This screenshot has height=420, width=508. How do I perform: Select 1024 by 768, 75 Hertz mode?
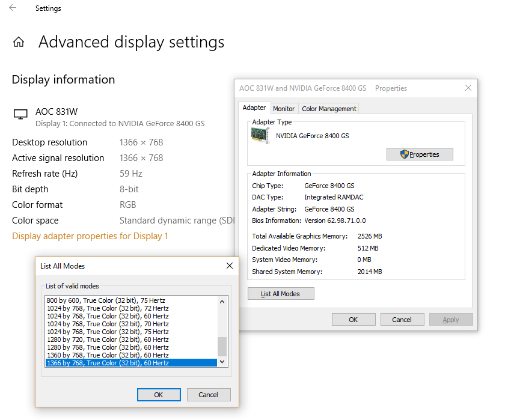(x=131, y=332)
